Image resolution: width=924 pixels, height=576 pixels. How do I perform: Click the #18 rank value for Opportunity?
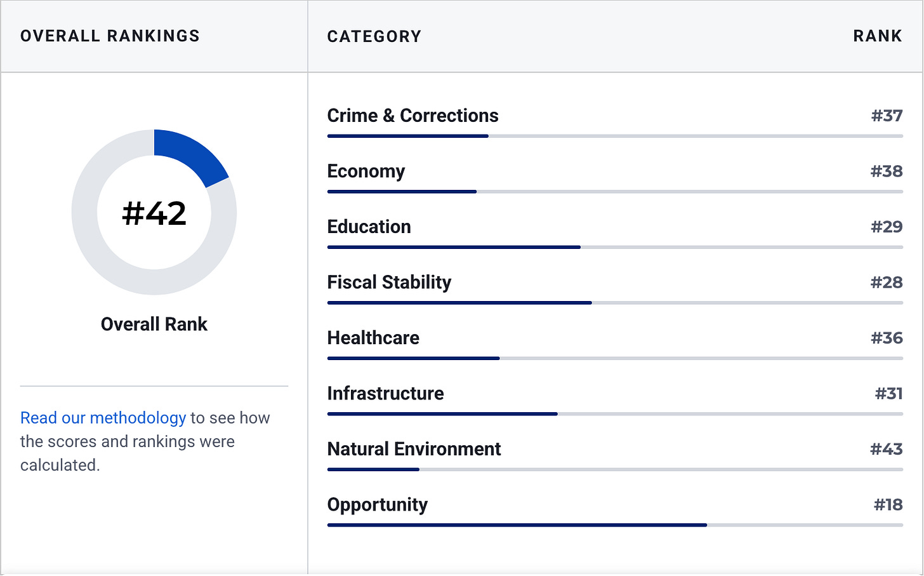coord(888,505)
